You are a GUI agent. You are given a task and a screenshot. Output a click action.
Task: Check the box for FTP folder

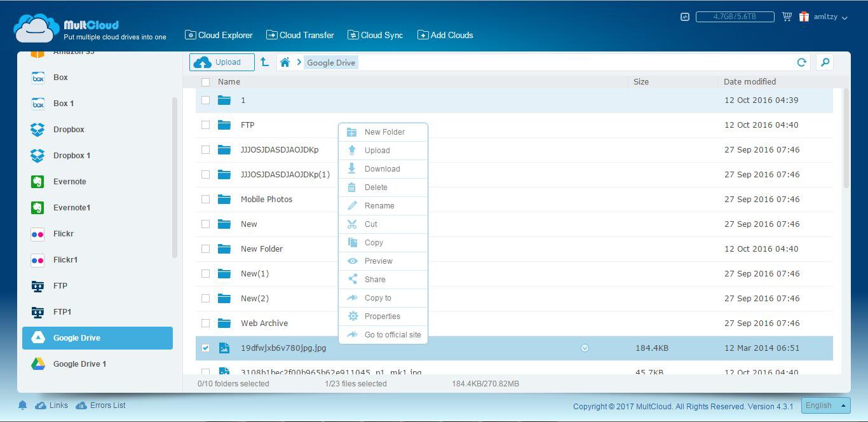point(205,125)
